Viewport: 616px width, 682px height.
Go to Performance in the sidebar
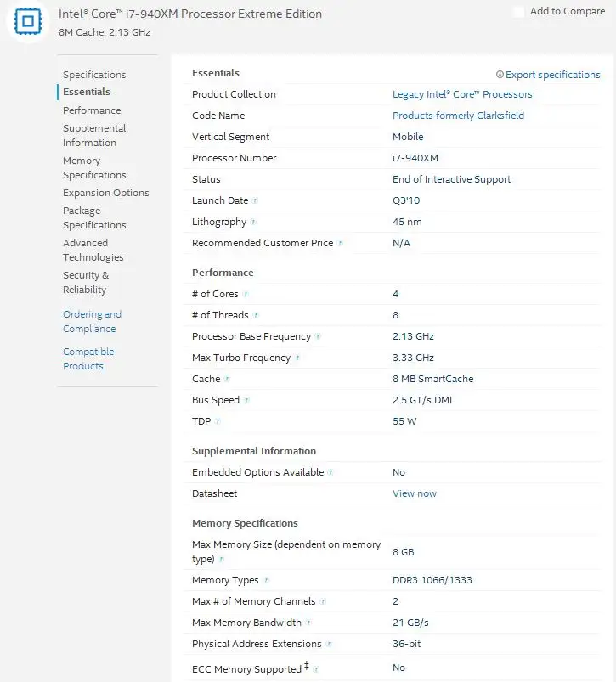(92, 110)
